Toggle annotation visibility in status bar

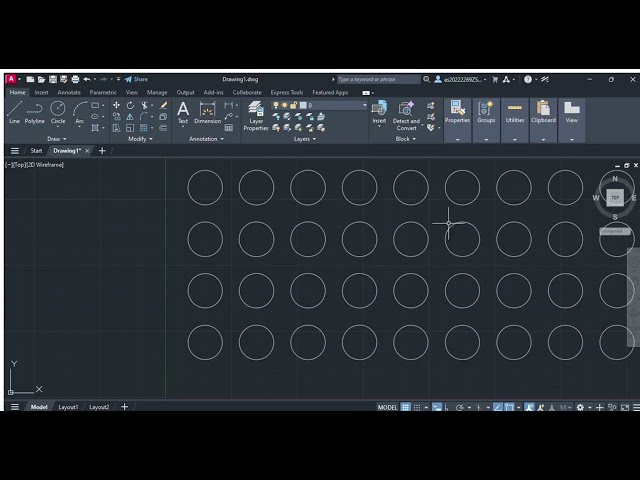(529, 407)
